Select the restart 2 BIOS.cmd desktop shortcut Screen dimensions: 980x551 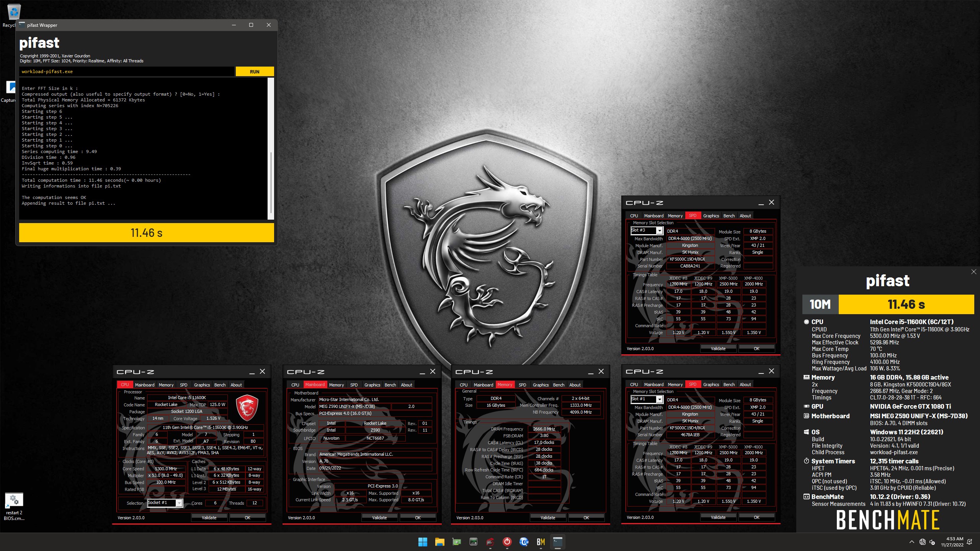point(14,507)
